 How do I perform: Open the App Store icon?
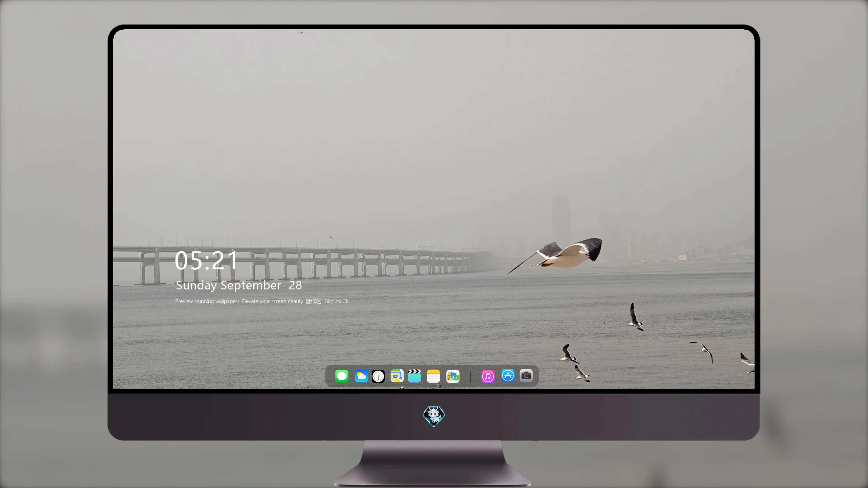pos(508,375)
